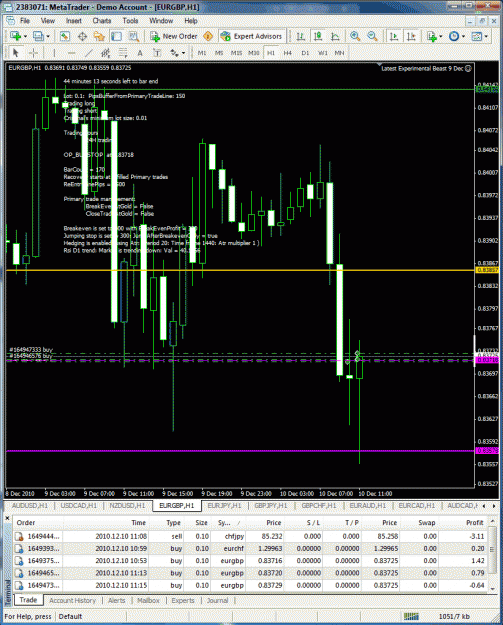Open a new chart window
503x625 pixels.
coord(15,36)
